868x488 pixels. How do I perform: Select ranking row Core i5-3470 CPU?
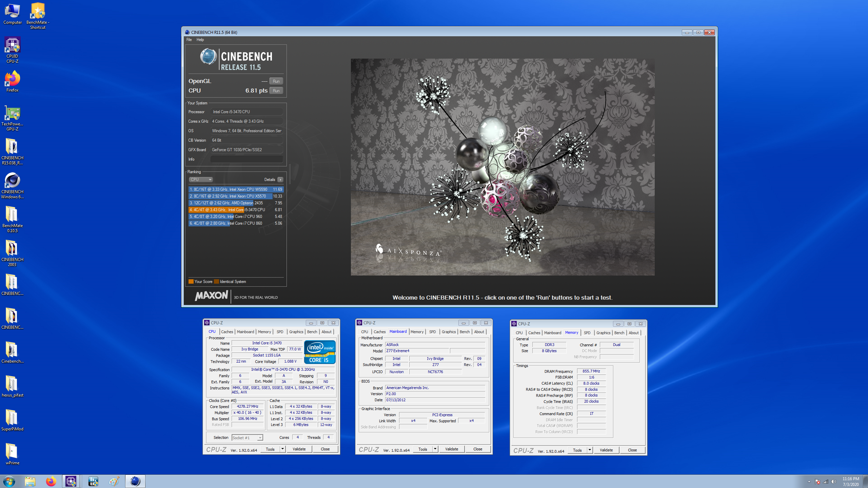pyautogui.click(x=236, y=210)
